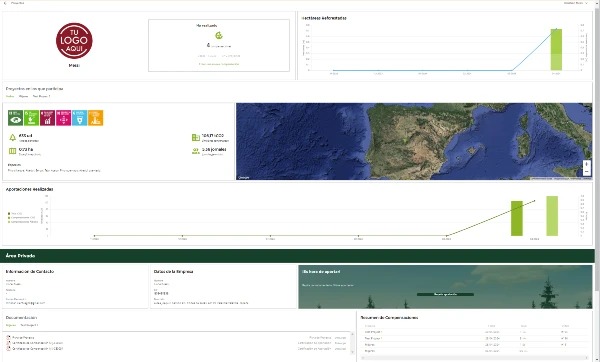Select the green first tab under Documentación
600x362 pixels.
pyautogui.click(x=11, y=325)
